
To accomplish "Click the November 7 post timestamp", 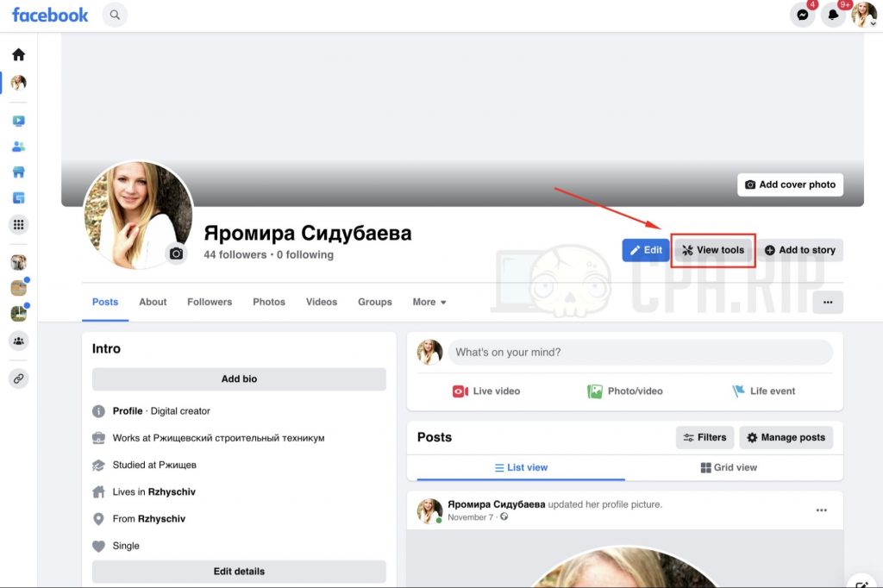I will [x=470, y=517].
